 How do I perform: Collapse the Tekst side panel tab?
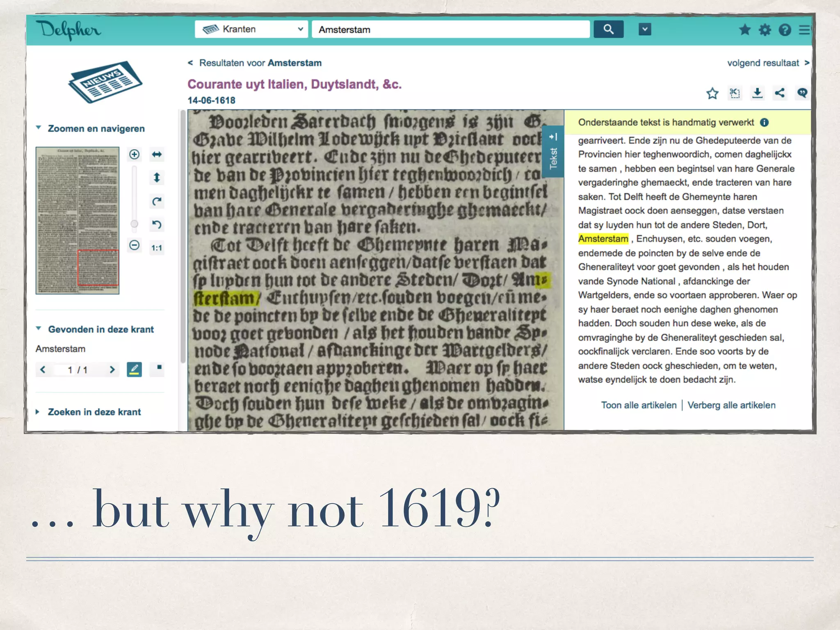(553, 151)
